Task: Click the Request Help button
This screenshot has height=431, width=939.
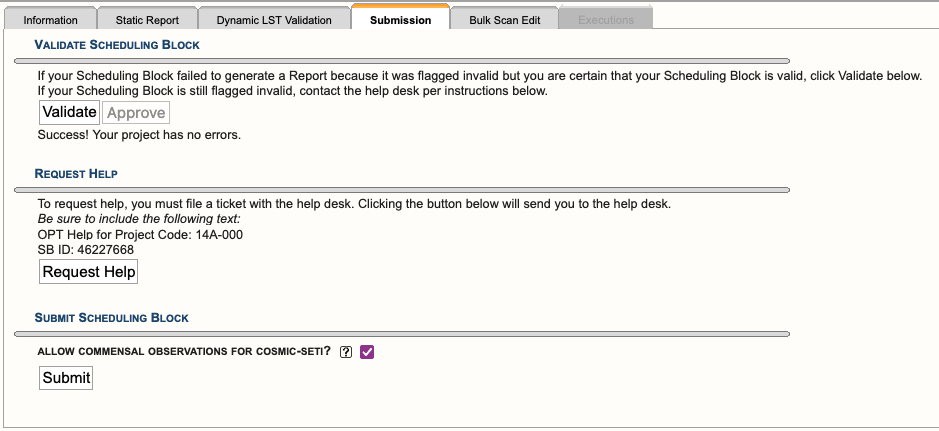Action: [x=89, y=272]
